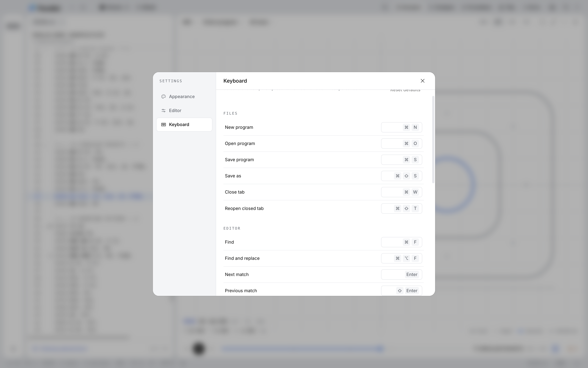588x368 pixels.
Task: Edit the Save as shortcut field
Action: (402, 176)
